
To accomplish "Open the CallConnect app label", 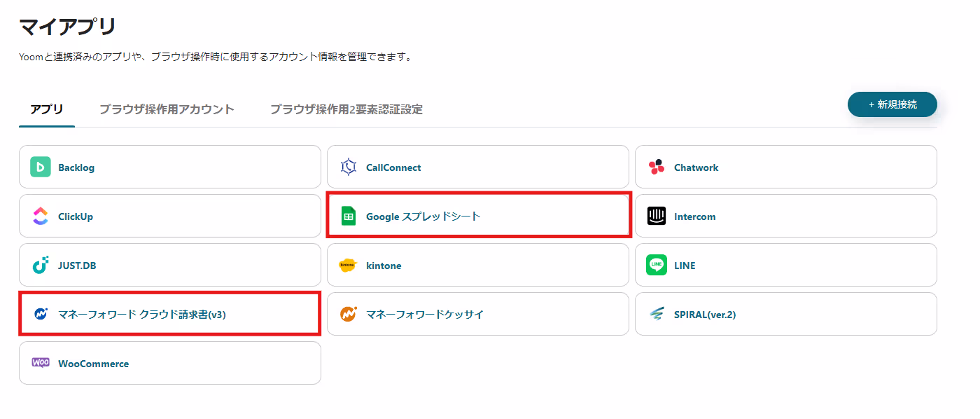I will tap(393, 167).
